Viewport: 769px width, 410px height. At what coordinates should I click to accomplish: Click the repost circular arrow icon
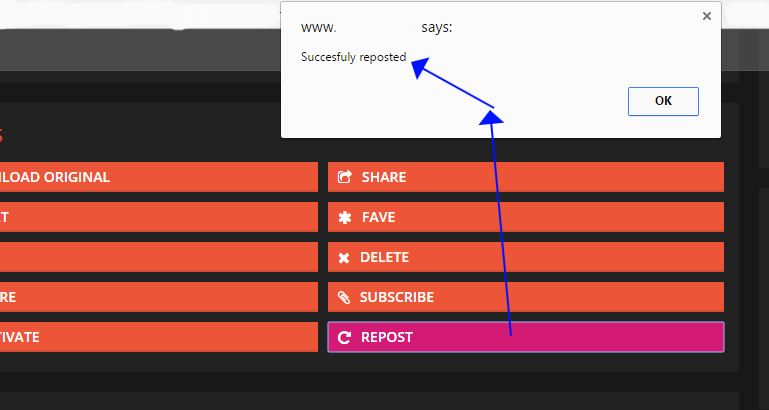click(344, 337)
